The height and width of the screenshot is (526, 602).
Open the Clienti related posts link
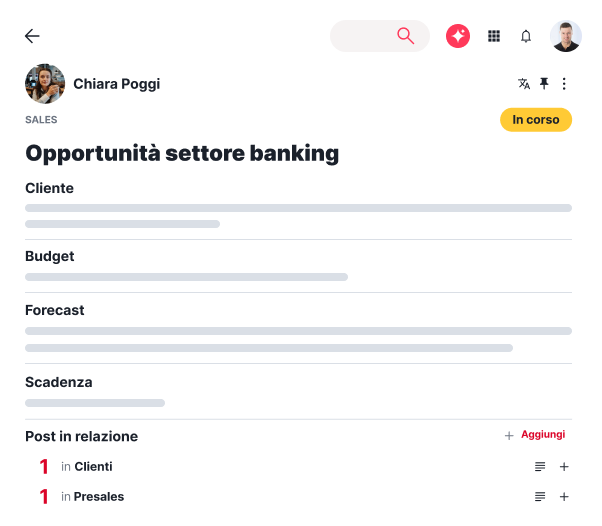point(93,467)
